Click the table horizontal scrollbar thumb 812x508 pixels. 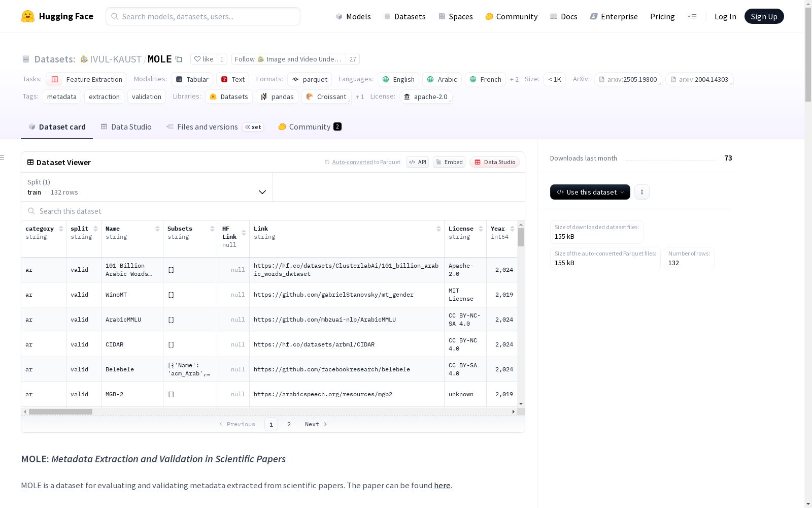[60, 411]
